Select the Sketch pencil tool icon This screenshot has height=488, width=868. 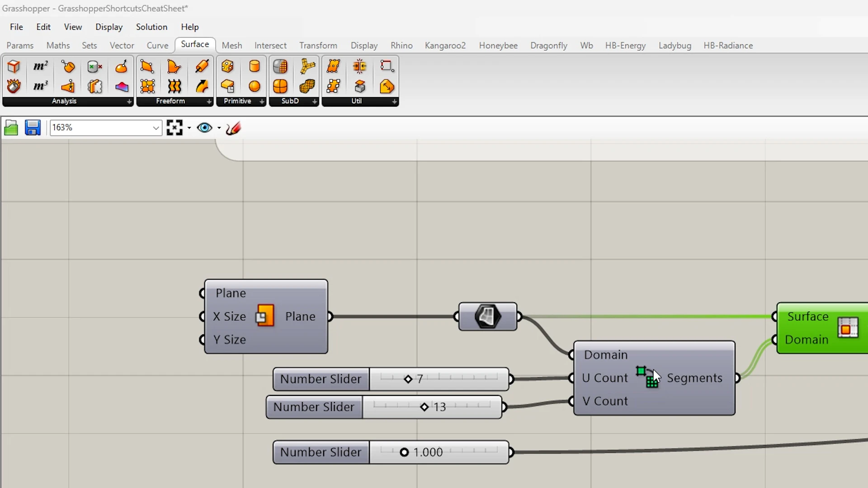[233, 128]
